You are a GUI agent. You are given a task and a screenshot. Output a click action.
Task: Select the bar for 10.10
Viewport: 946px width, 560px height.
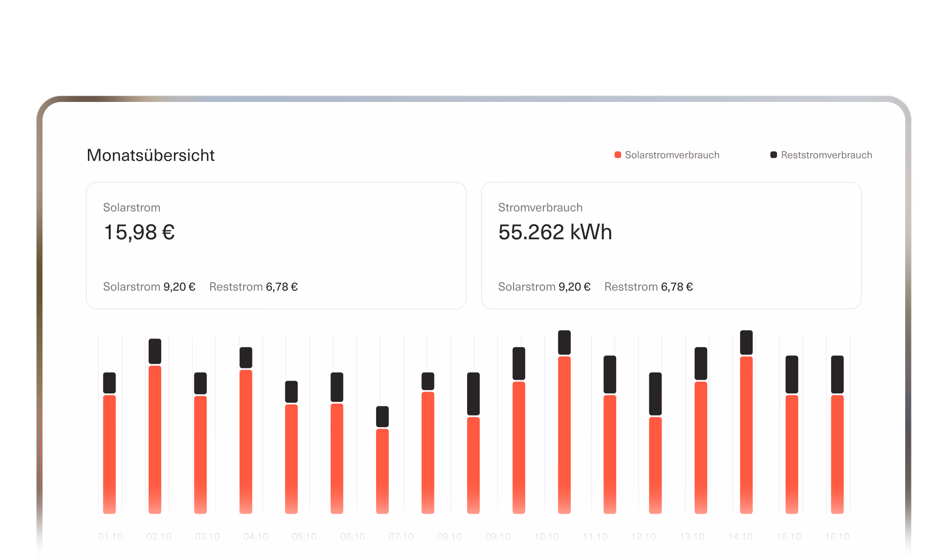click(x=565, y=422)
